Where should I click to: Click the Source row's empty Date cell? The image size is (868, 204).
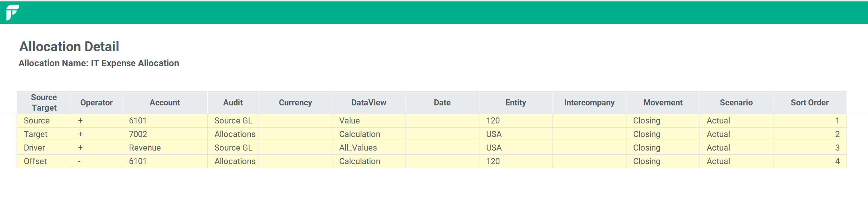(442, 121)
